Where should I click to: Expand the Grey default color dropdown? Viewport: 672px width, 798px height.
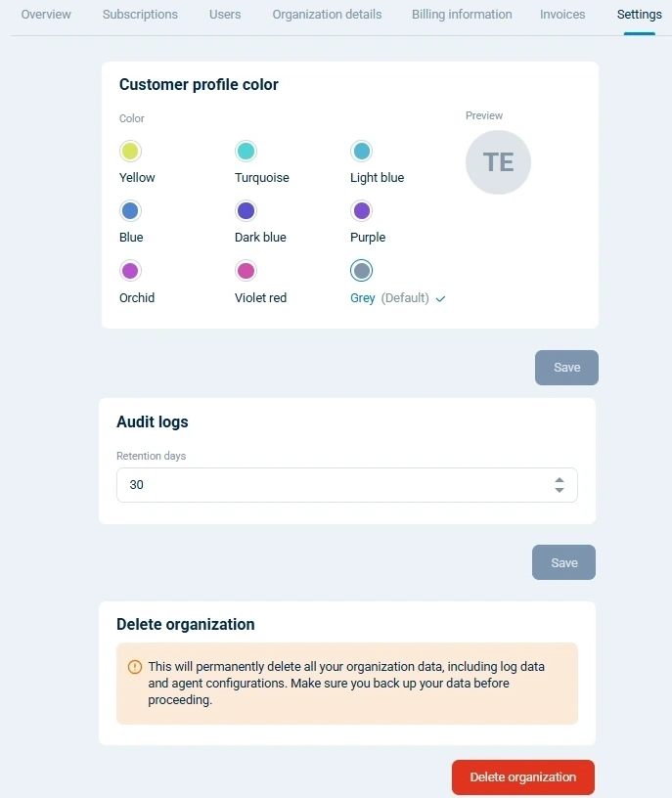[x=439, y=298]
